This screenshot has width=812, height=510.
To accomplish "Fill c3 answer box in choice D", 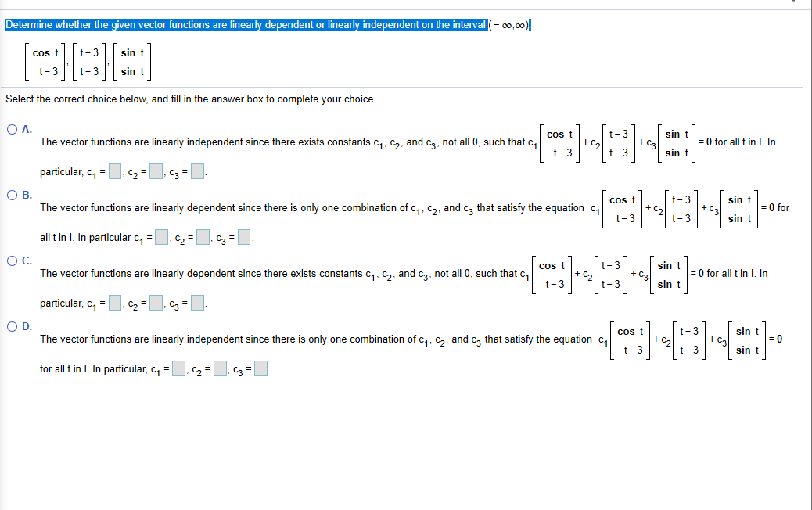I will click(261, 368).
